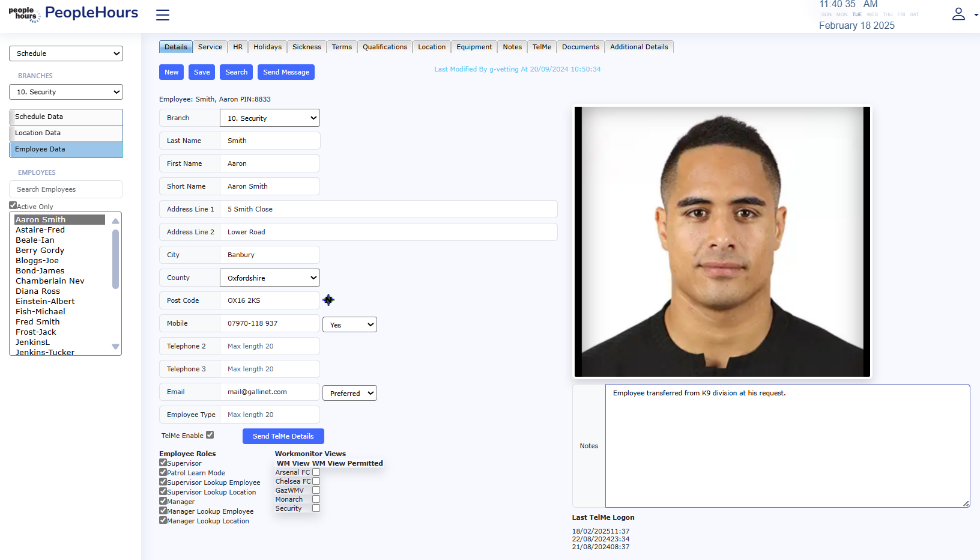Switch to the Qualifications tab
The image size is (980, 560).
click(384, 47)
